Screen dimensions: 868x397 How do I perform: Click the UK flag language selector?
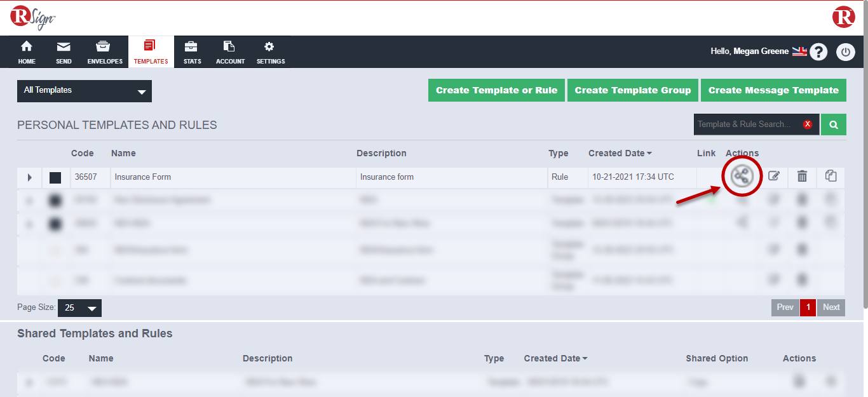pos(799,51)
